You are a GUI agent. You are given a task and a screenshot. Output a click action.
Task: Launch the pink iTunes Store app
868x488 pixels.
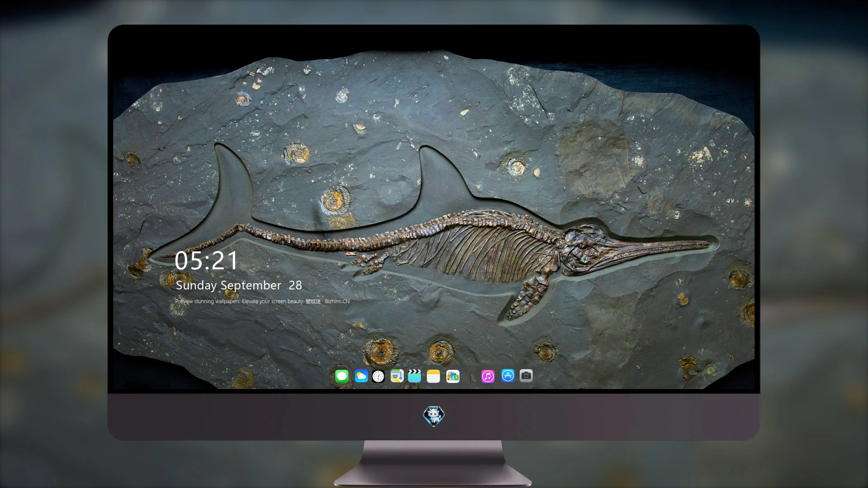pyautogui.click(x=488, y=376)
